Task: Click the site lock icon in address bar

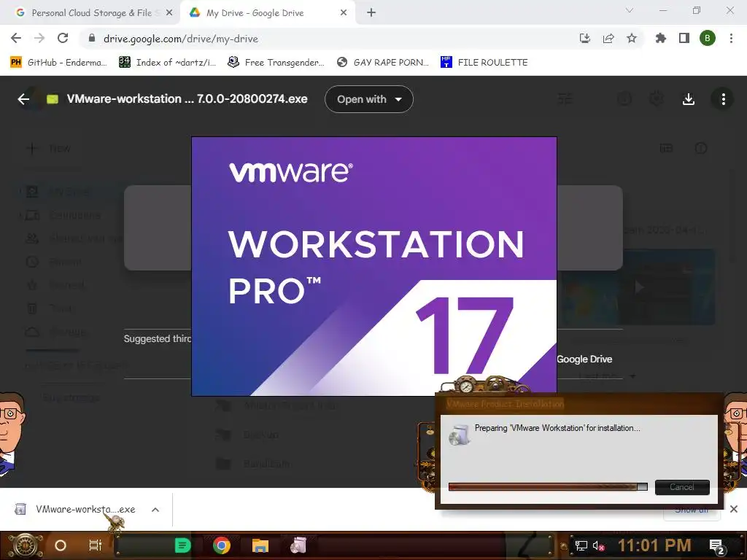Action: tap(92, 39)
